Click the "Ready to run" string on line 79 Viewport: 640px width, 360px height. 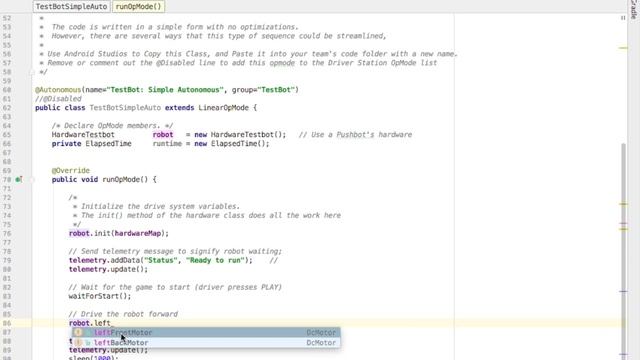[x=215, y=260]
